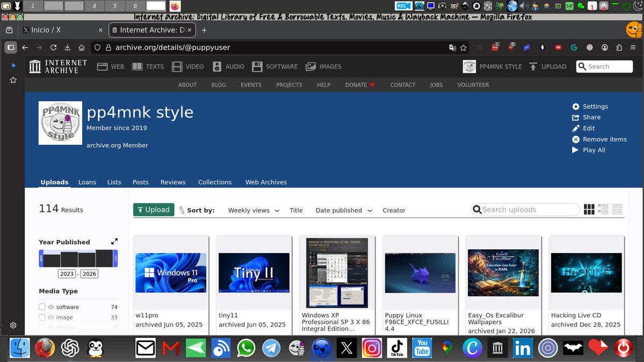Open the Donate link
The height and width of the screenshot is (362, 644).
360,85
